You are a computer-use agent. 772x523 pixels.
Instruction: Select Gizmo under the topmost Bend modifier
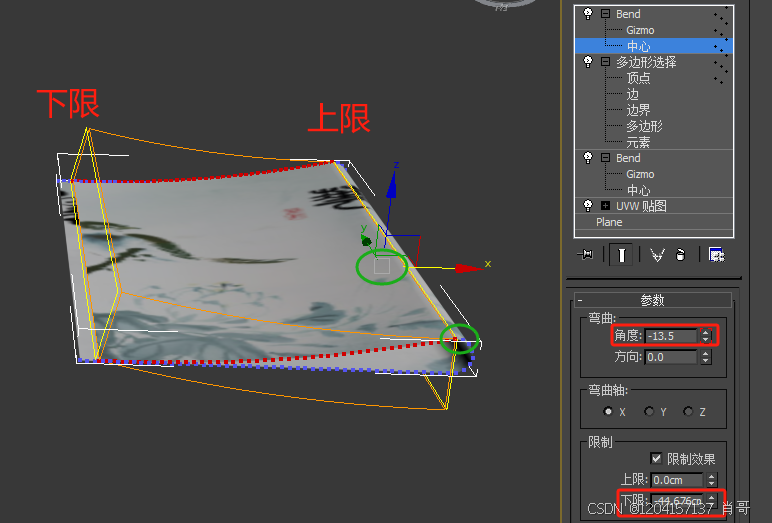coord(640,30)
